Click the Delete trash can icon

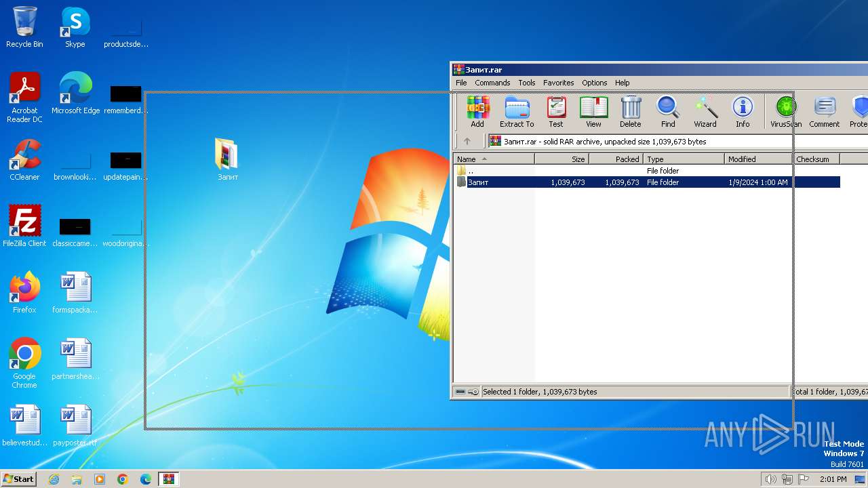point(631,112)
